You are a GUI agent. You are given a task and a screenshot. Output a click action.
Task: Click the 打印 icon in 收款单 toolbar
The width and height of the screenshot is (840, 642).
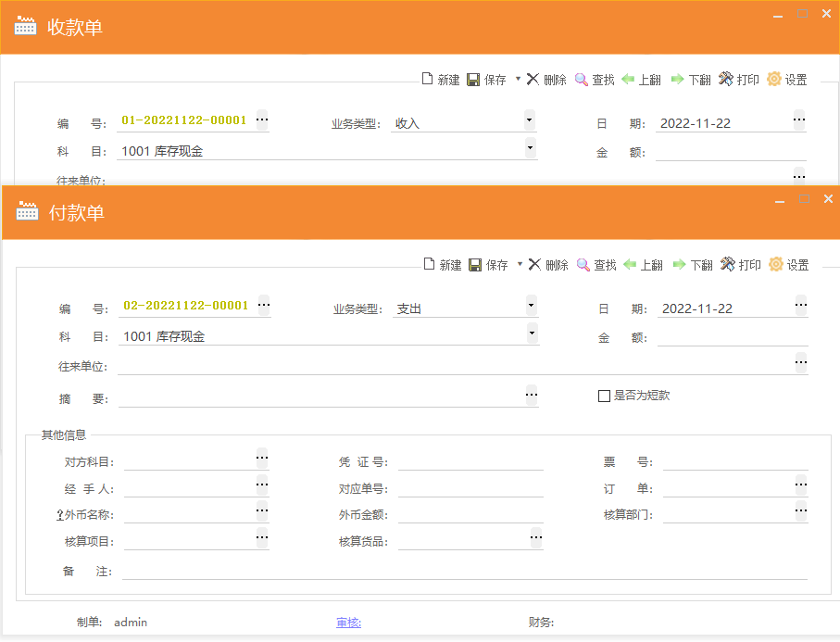(x=726, y=80)
